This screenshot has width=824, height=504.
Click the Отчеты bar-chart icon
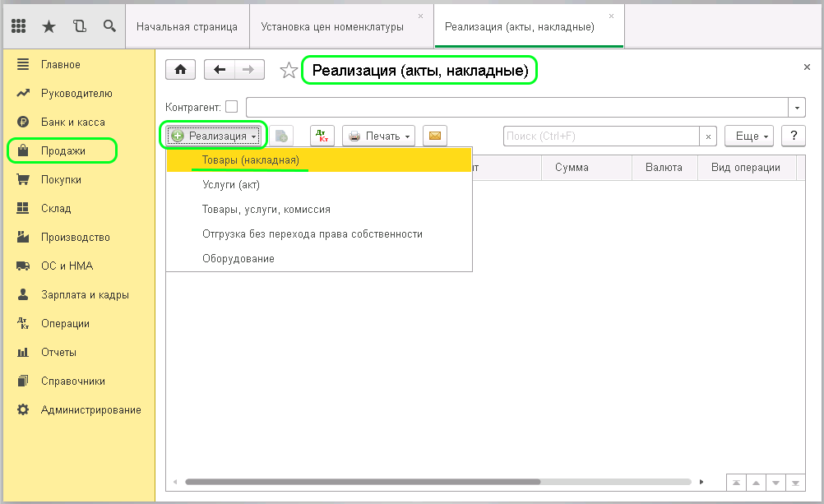click(23, 352)
